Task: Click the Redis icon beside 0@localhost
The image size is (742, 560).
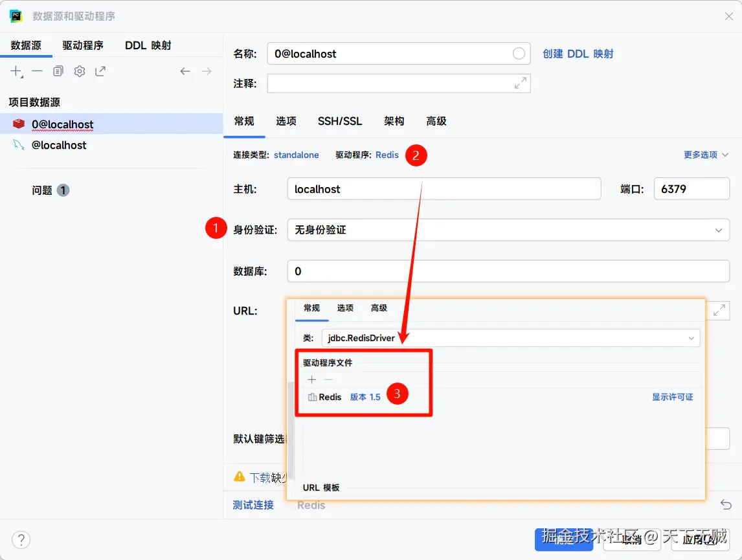Action: pos(19,124)
